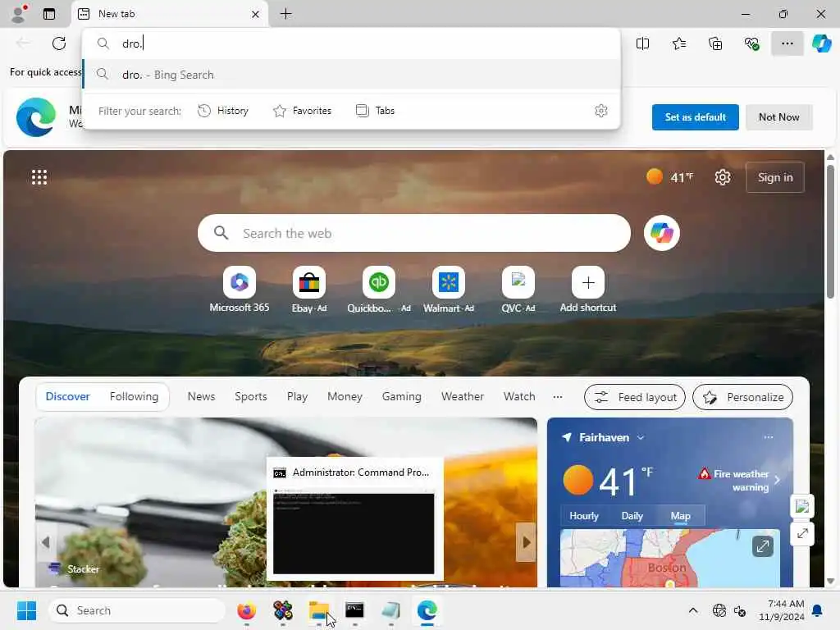This screenshot has height=630, width=840.
Task: Open the Administrator Command Prompt preview thumbnail
Action: coord(354,518)
